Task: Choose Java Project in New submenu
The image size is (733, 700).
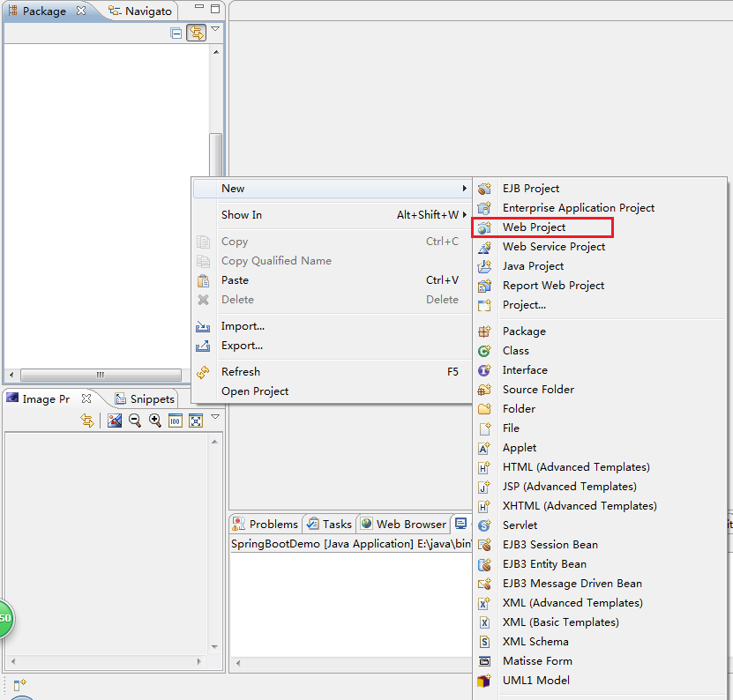Action: coord(533,266)
